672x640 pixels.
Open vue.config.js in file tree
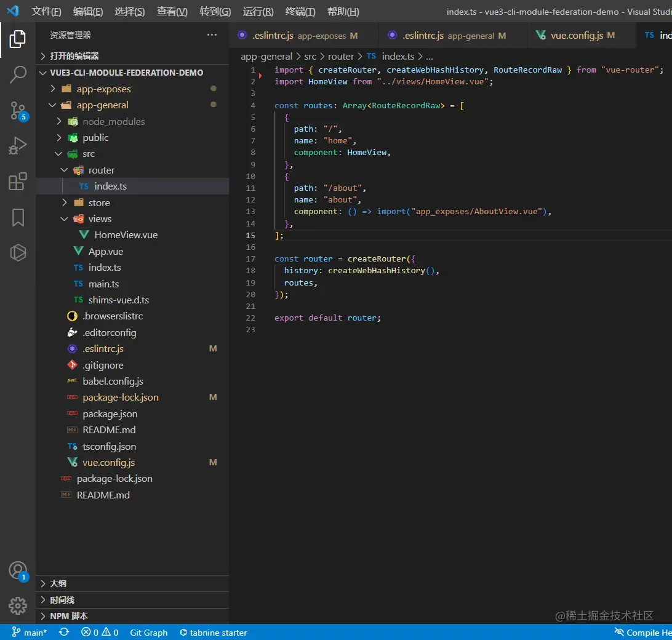132,463
